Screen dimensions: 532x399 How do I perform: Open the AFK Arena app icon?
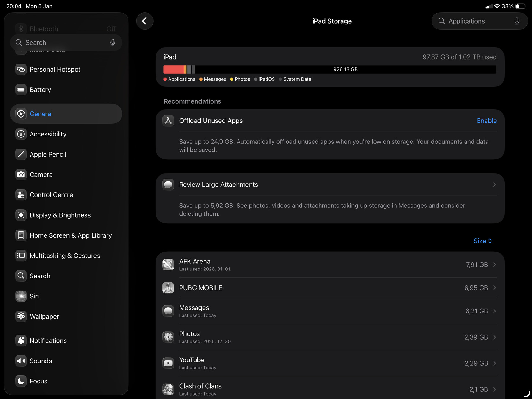[x=168, y=265]
